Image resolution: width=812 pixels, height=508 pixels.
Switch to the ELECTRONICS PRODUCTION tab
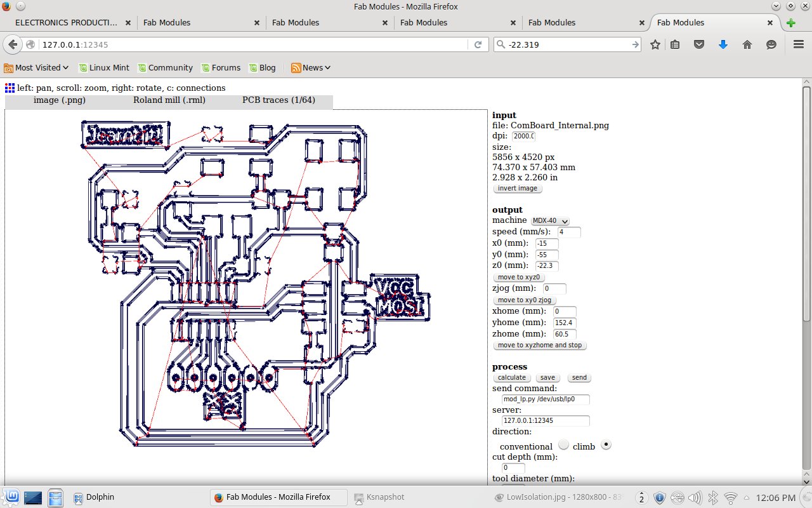pos(67,22)
